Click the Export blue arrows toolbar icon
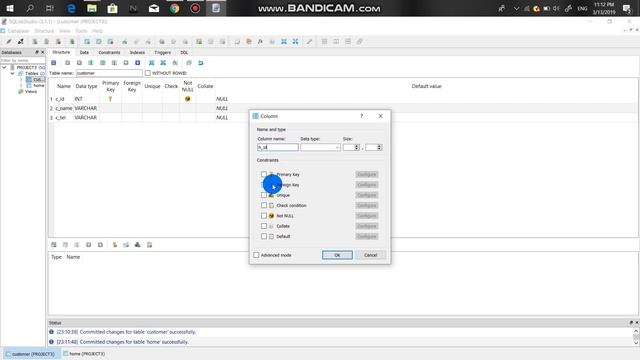The width and height of the screenshot is (640, 360). pyautogui.click(x=295, y=42)
